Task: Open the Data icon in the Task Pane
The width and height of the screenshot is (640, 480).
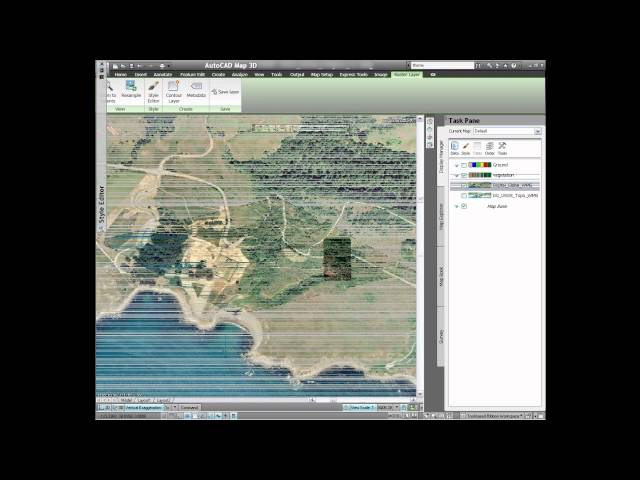Action: pos(454,148)
